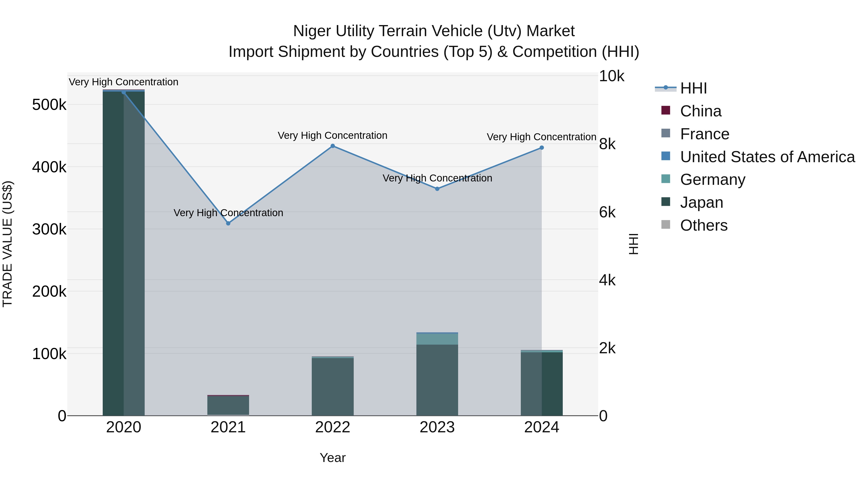Click the 200k trade value axis tick
This screenshot has height=488, width=868.
[x=49, y=291]
